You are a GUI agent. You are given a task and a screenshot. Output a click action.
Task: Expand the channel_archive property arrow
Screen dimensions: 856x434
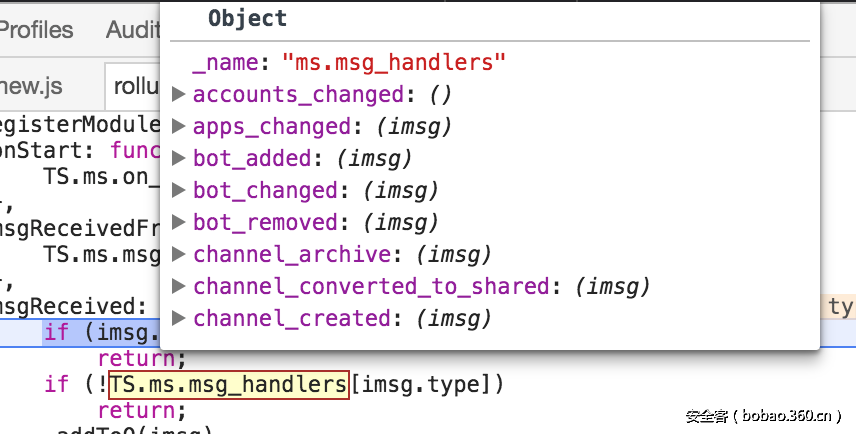point(179,255)
